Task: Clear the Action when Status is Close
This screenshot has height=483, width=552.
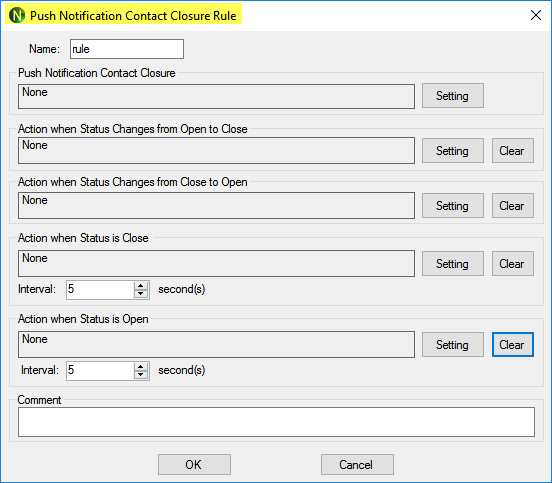Action: pos(513,264)
